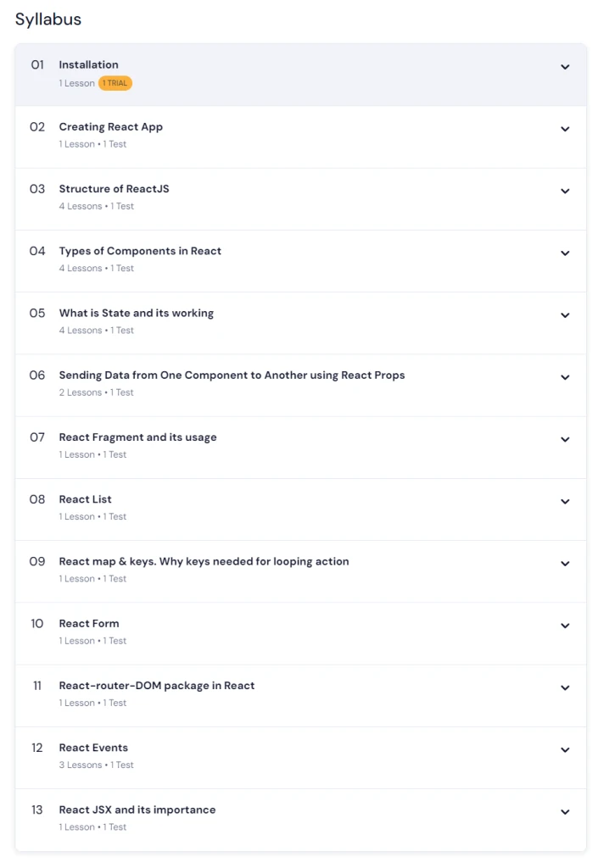Open the Installation section title
The height and width of the screenshot is (868, 598).
(x=88, y=64)
